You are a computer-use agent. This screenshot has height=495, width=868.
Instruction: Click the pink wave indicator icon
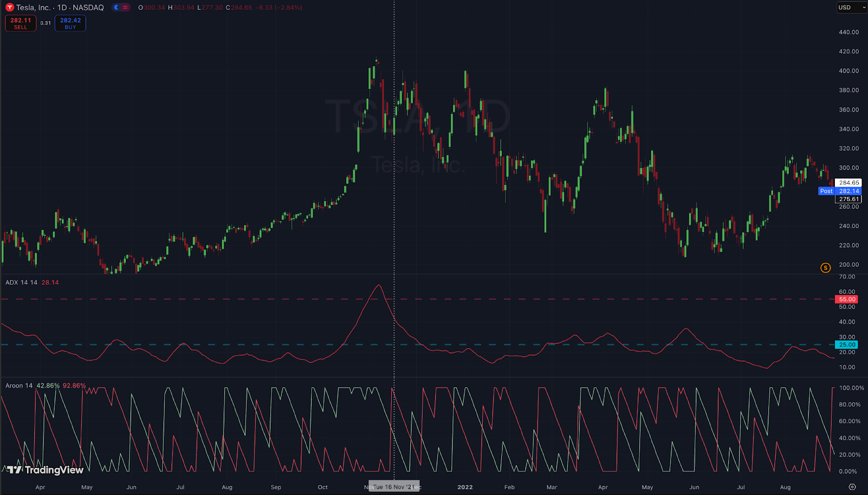coord(125,8)
